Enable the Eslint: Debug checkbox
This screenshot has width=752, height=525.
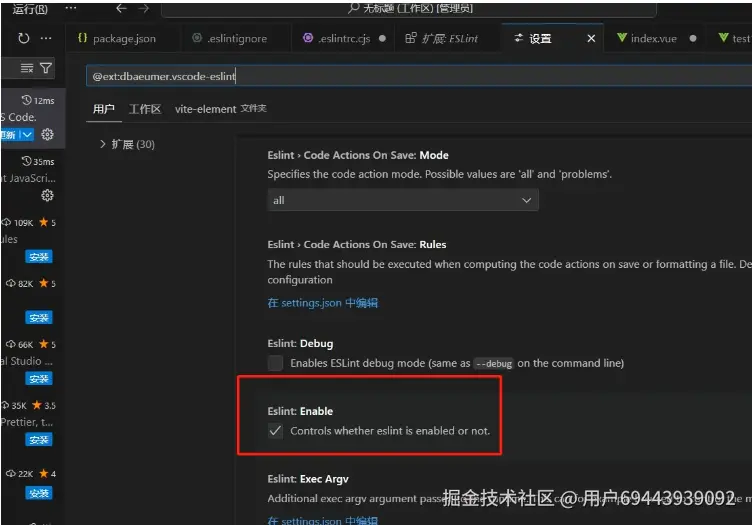[275, 363]
